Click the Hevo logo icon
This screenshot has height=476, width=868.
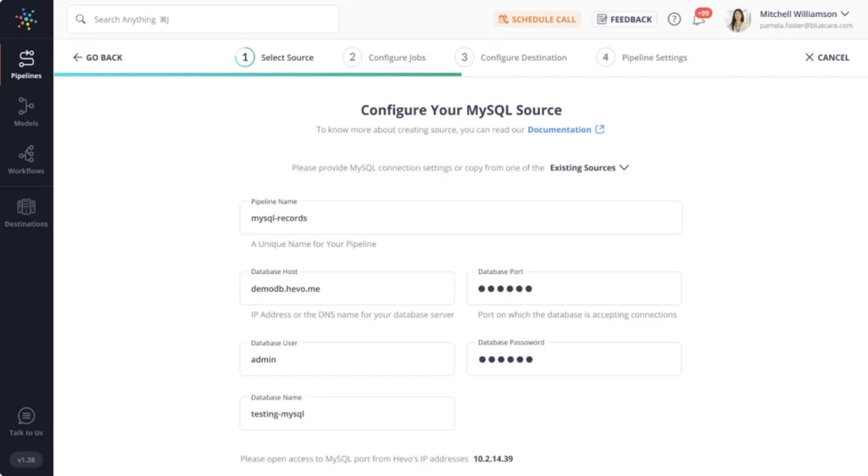pos(26,19)
